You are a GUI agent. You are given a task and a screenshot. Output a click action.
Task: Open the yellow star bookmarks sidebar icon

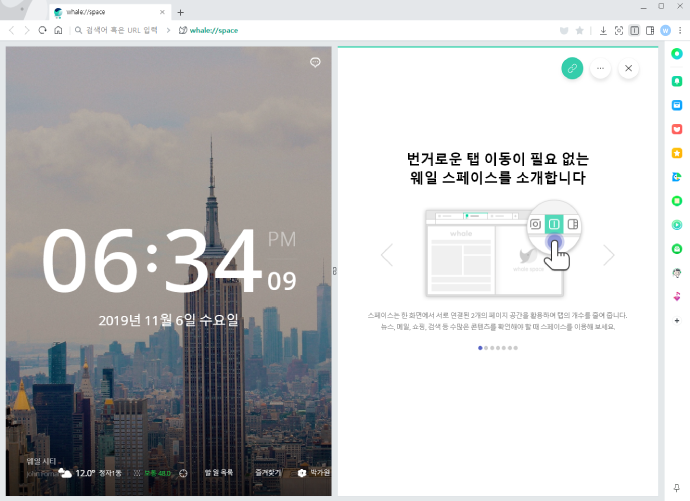(x=677, y=153)
